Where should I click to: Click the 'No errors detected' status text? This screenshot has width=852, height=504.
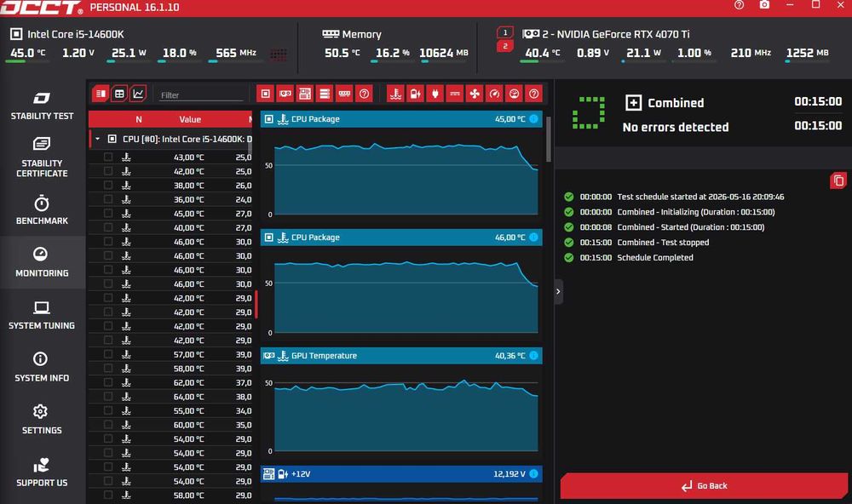click(676, 127)
